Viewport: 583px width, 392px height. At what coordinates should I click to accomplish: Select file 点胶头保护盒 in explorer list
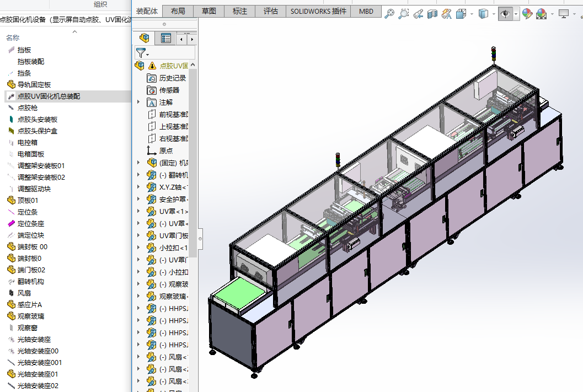point(38,131)
